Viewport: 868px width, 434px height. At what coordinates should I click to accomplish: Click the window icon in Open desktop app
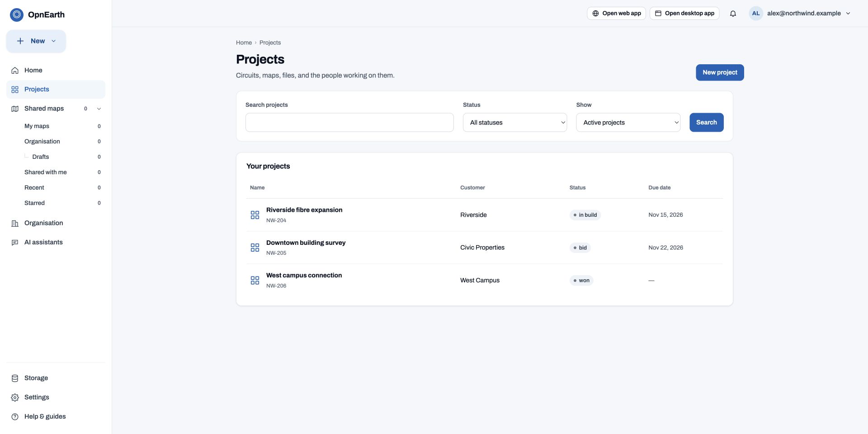(x=658, y=14)
